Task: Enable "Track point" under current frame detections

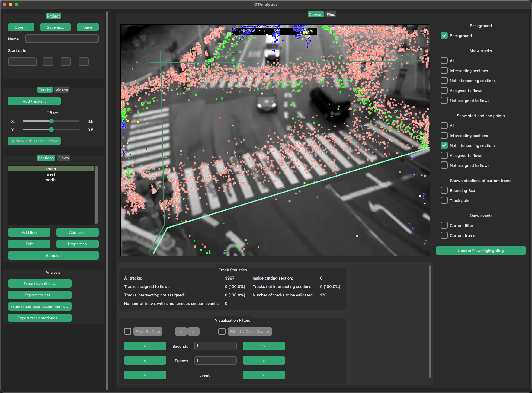Action: [444, 200]
